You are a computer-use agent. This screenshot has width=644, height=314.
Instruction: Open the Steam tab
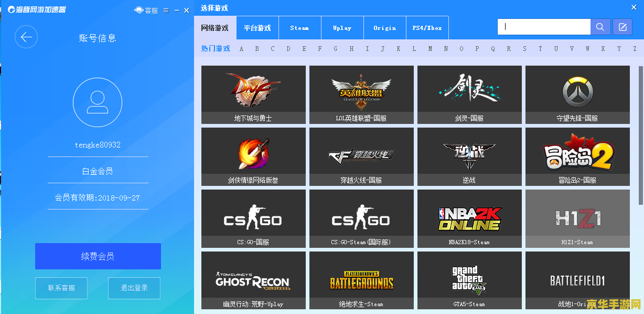pos(299,28)
